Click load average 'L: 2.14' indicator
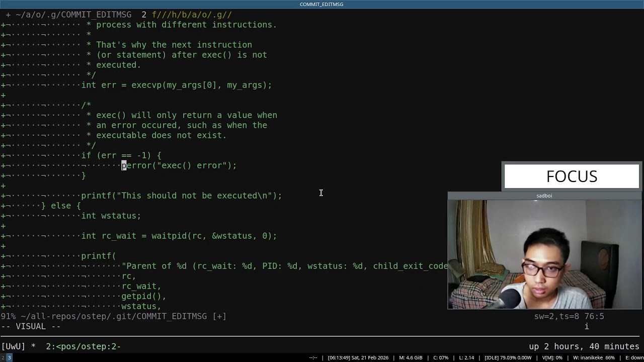The height and width of the screenshot is (362, 644). point(466,357)
